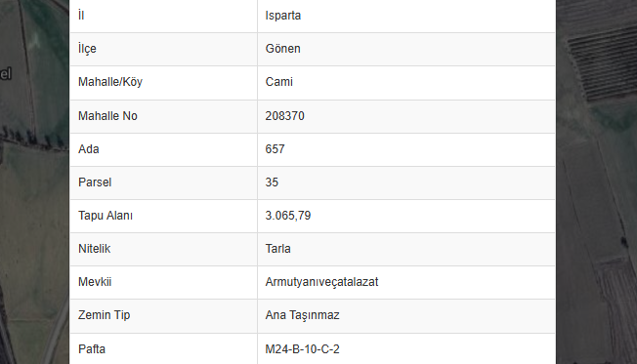Click the Zemin Tip value Ana Taşınmaz
Screen dimensions: 637x364
(302, 315)
